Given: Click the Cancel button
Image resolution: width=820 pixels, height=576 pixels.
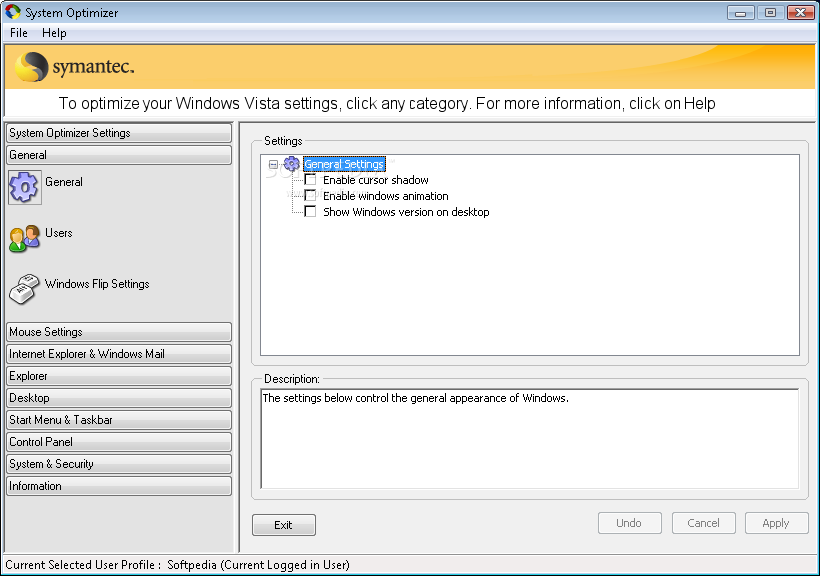Looking at the screenshot, I should tap(703, 523).
